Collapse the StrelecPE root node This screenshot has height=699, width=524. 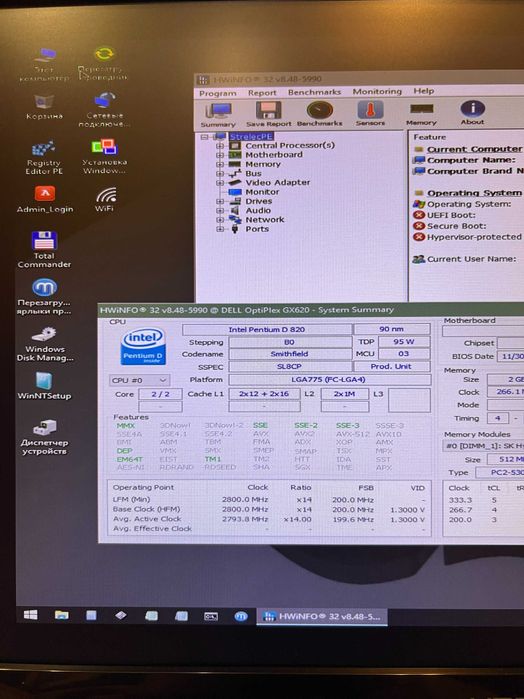pos(204,137)
